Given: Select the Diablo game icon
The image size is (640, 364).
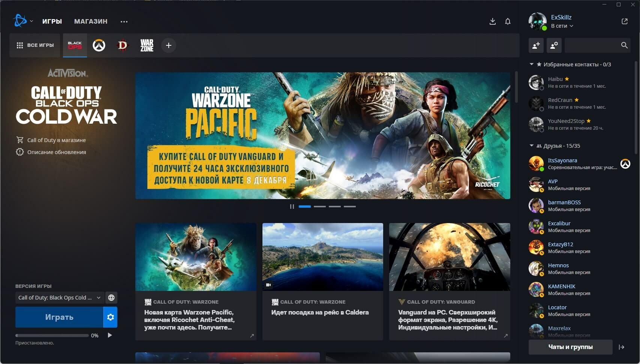Looking at the screenshot, I should point(123,45).
